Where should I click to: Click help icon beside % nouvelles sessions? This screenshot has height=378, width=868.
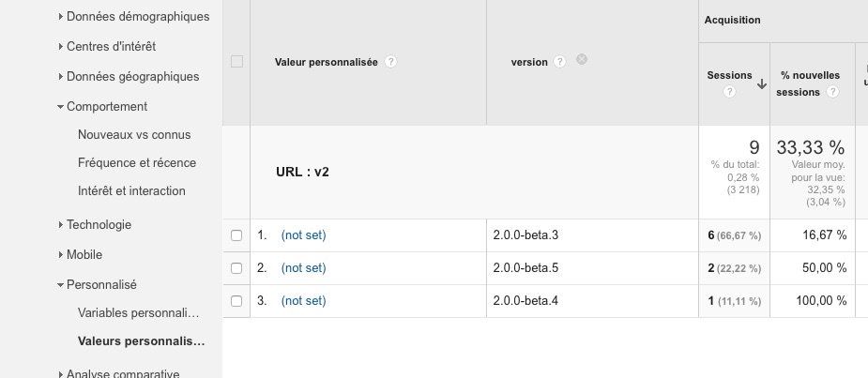[830, 92]
